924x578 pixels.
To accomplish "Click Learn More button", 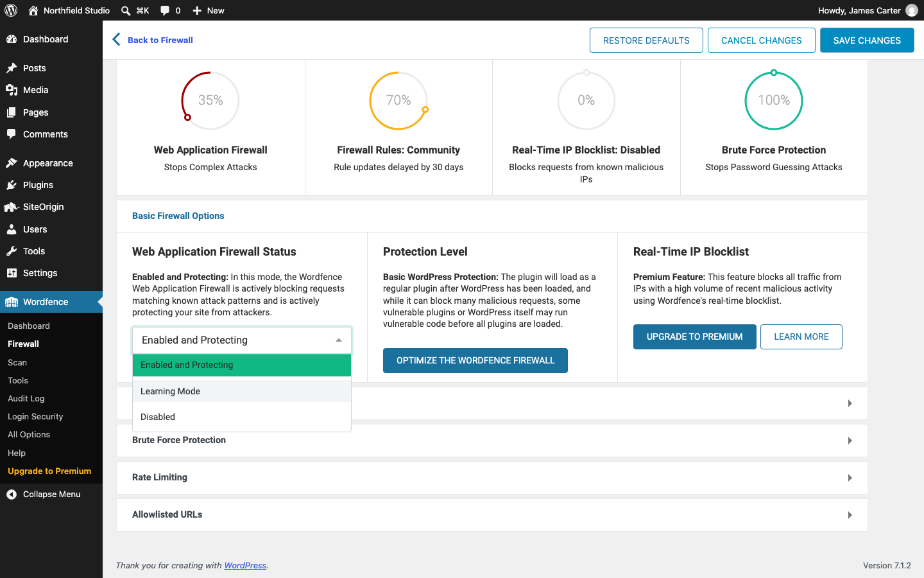I will pos(801,337).
